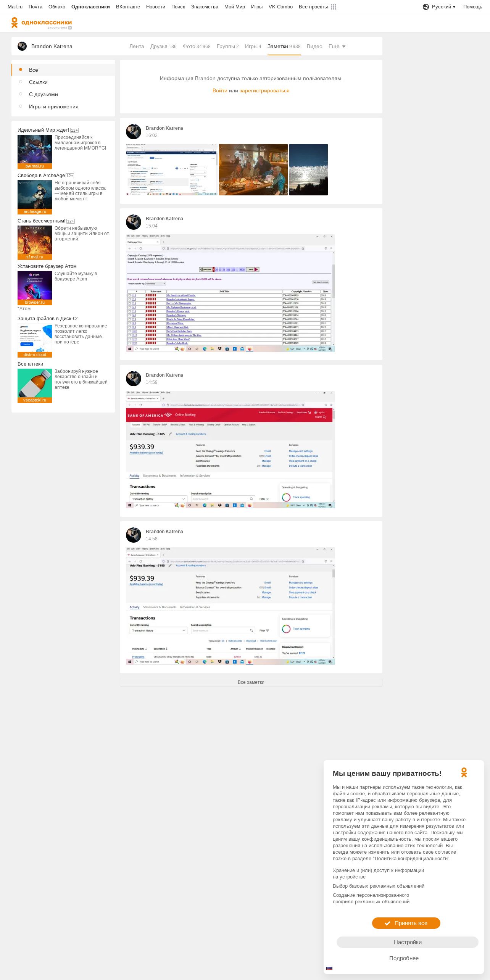Click the Свобода в ArcheAge ad title
The image size is (490, 980).
click(x=41, y=176)
